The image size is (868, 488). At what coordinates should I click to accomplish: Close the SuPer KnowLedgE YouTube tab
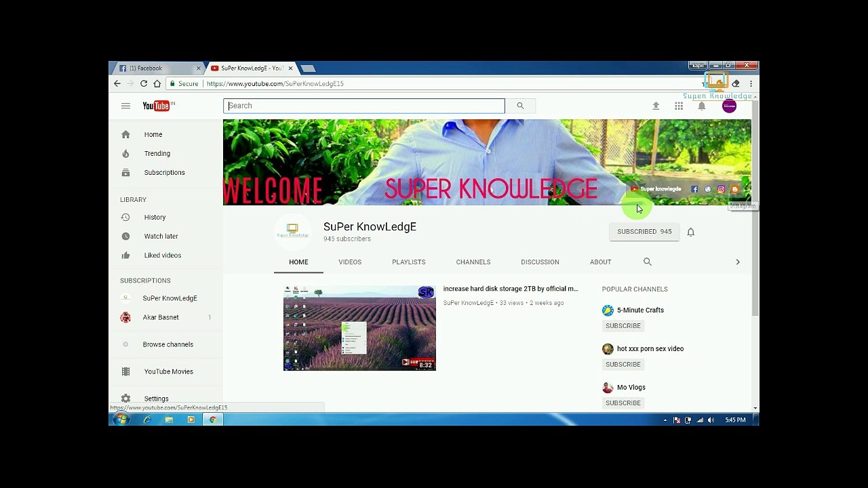tap(290, 68)
